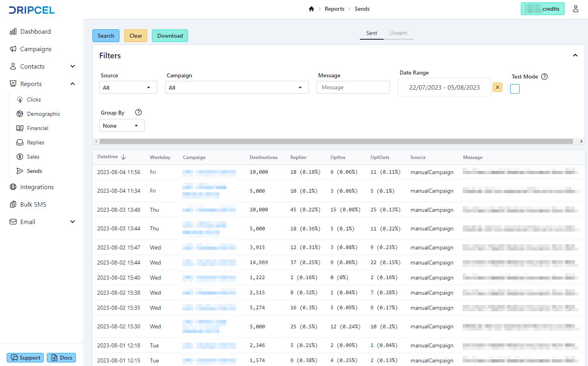Clear the date range with the X icon
Viewport: 588px width, 366px height.
click(498, 87)
